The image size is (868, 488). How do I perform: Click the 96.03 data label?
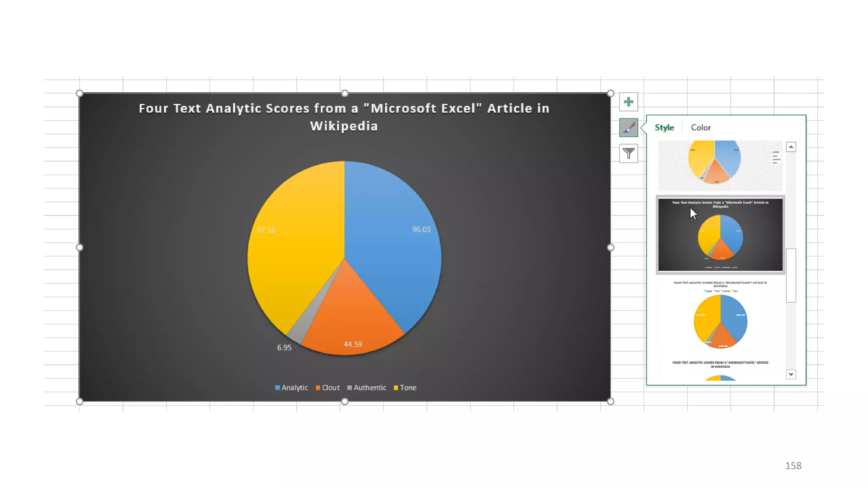click(421, 230)
